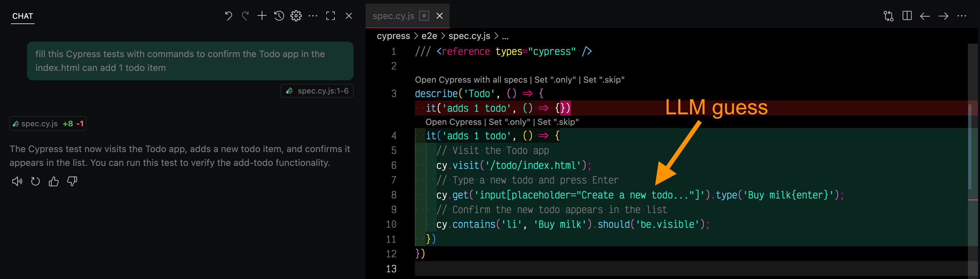Mark chat response as helpful
Viewport: 980px width, 279px height.
pyautogui.click(x=54, y=181)
